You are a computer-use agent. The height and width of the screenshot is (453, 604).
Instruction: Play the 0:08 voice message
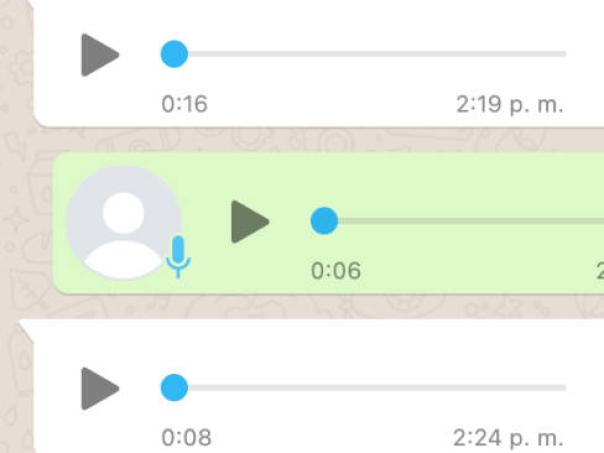point(100,388)
